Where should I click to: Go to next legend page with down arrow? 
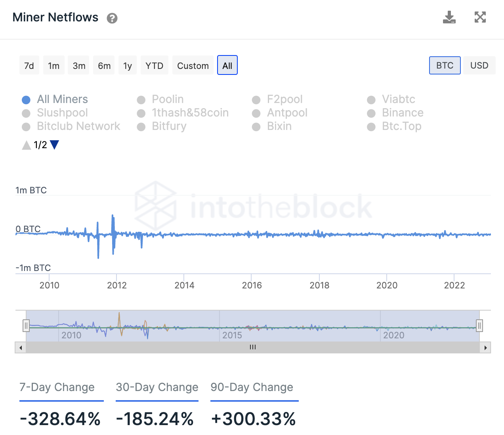point(55,145)
